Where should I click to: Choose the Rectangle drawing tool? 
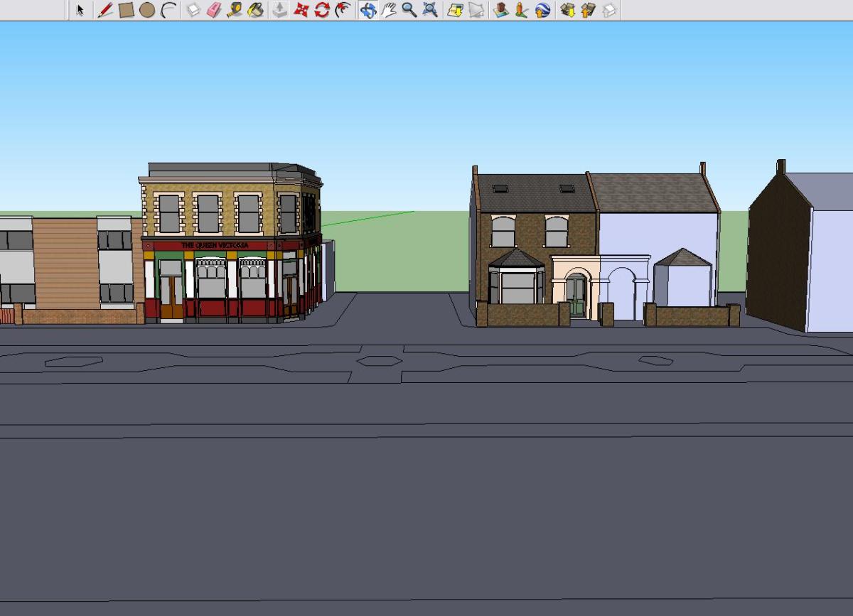pyautogui.click(x=127, y=10)
